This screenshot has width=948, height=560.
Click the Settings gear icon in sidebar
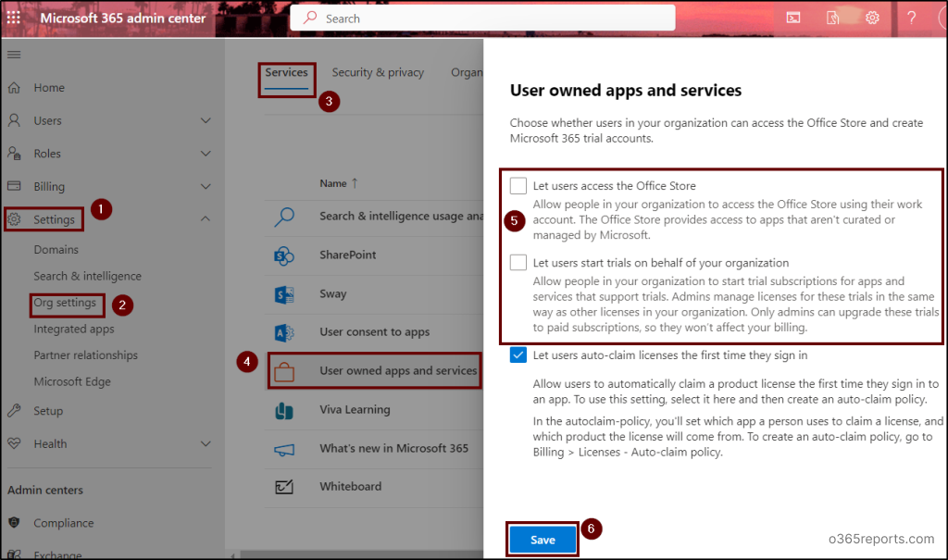pyautogui.click(x=14, y=219)
